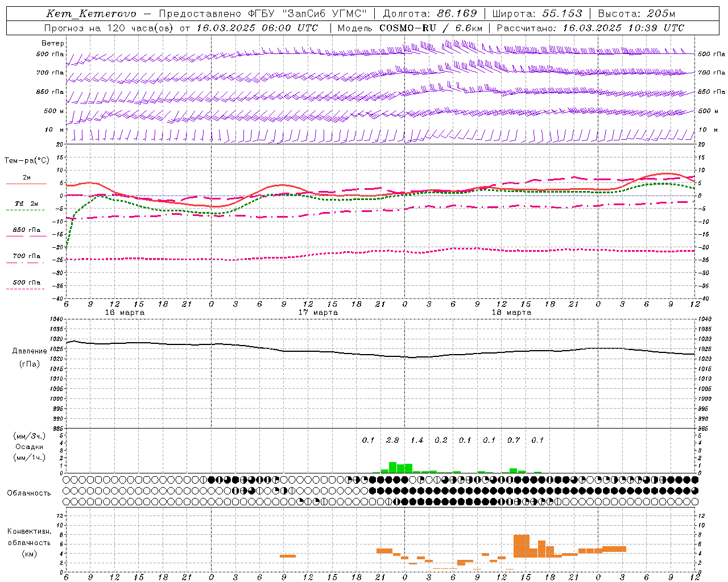The width and height of the screenshot is (728, 582).
Task: Click the Kem_Kemerovo station title
Action: pyautogui.click(x=91, y=14)
